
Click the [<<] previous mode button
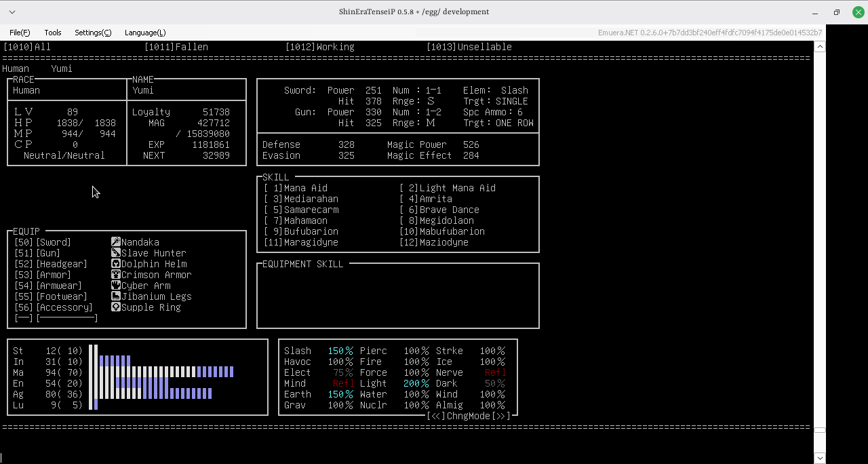click(x=436, y=416)
